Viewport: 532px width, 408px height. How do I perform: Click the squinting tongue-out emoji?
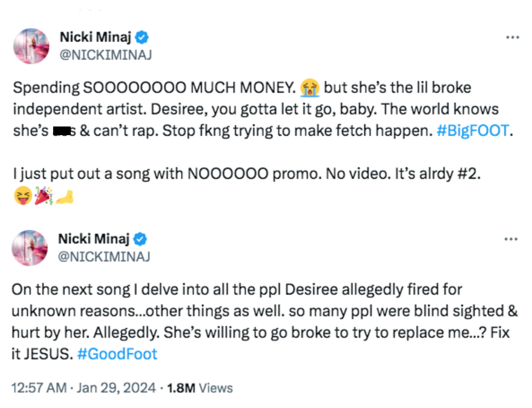[x=21, y=197]
